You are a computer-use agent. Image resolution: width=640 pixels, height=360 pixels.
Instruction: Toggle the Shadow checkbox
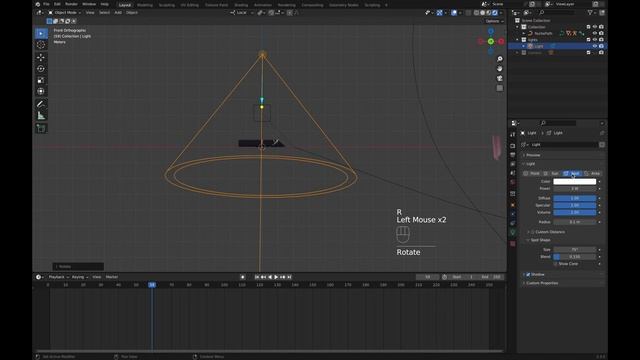pyautogui.click(x=528, y=274)
